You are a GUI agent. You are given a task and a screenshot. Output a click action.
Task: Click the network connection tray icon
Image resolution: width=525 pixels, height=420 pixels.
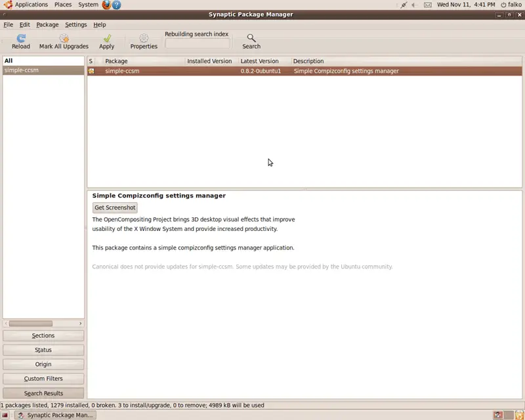point(404,5)
